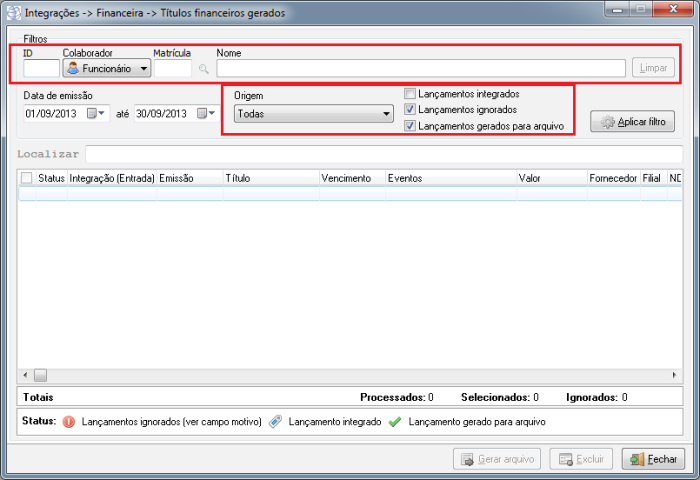700x480 pixels.
Task: Open the end date calendar picker
Action: click(x=206, y=114)
